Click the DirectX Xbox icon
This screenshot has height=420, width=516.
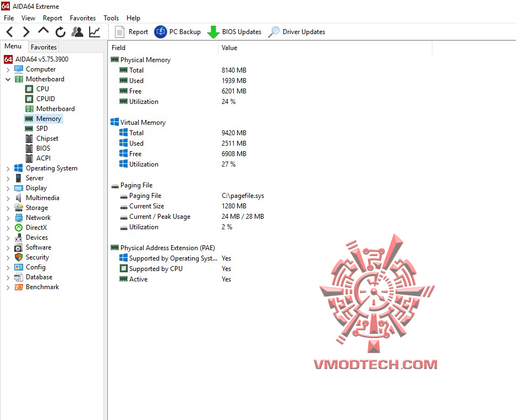19,228
